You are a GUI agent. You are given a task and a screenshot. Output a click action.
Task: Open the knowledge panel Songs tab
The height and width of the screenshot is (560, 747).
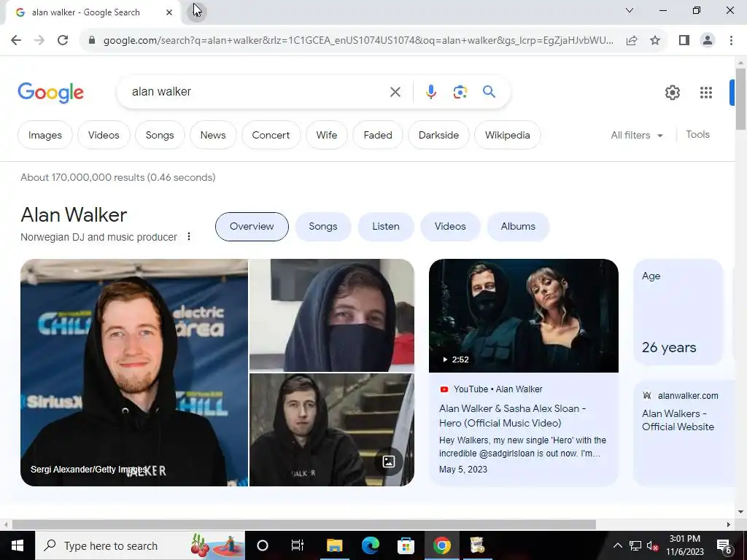(x=323, y=227)
